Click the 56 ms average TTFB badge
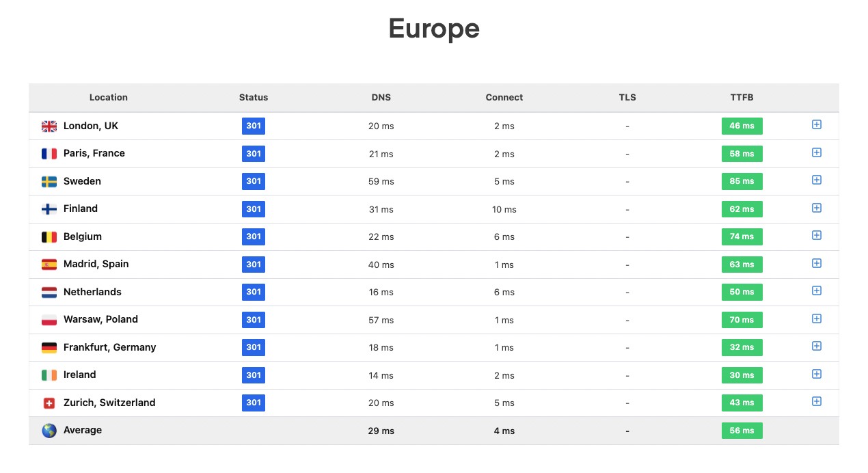 (742, 431)
